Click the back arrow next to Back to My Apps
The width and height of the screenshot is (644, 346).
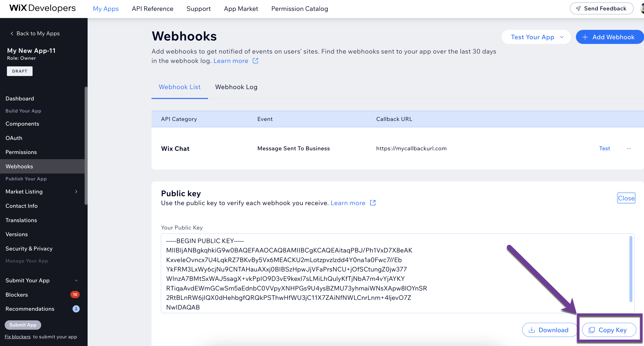point(12,34)
